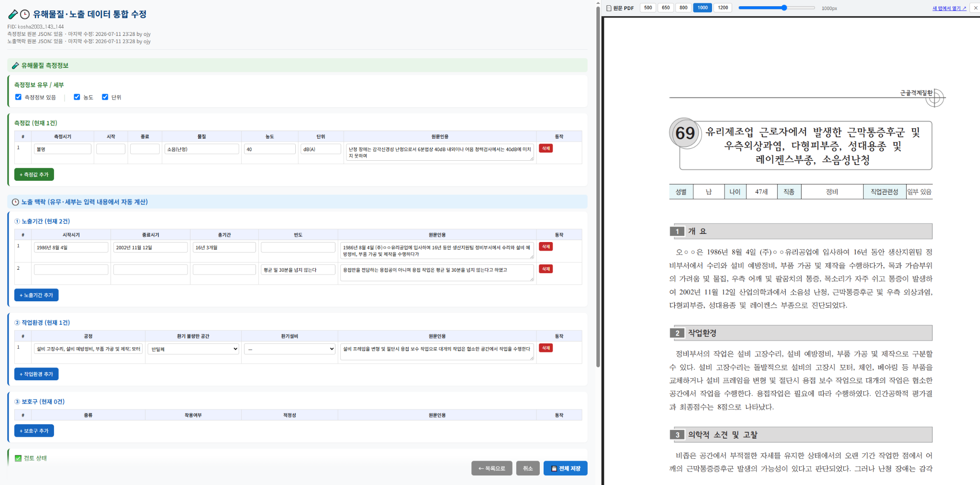Image resolution: width=980 pixels, height=485 pixels.
Task: Set PDF width to 1200
Action: point(723,8)
